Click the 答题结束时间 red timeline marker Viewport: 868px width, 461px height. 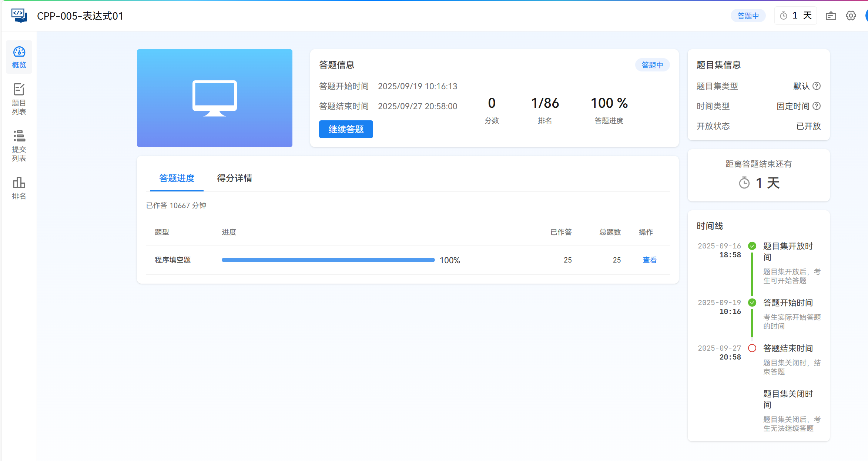click(752, 348)
